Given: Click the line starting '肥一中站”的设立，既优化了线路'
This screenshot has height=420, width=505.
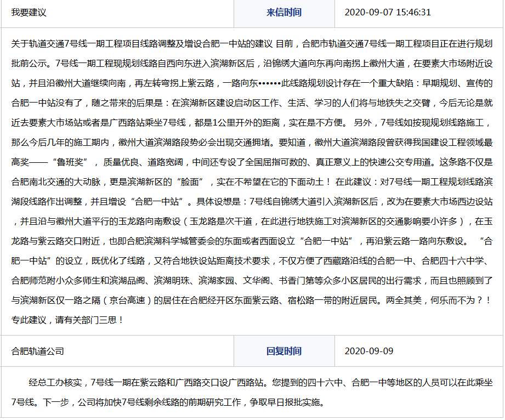Looking at the screenshot, I should tap(252, 261).
